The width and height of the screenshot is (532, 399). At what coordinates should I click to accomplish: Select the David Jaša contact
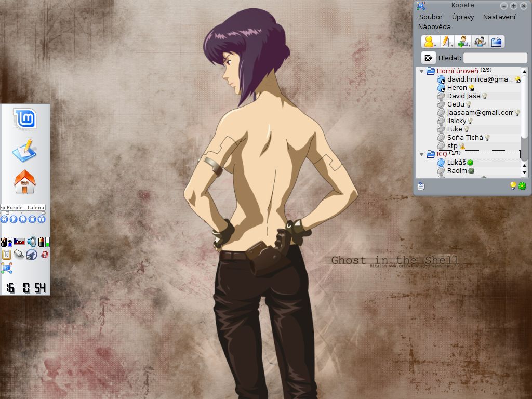[478, 96]
